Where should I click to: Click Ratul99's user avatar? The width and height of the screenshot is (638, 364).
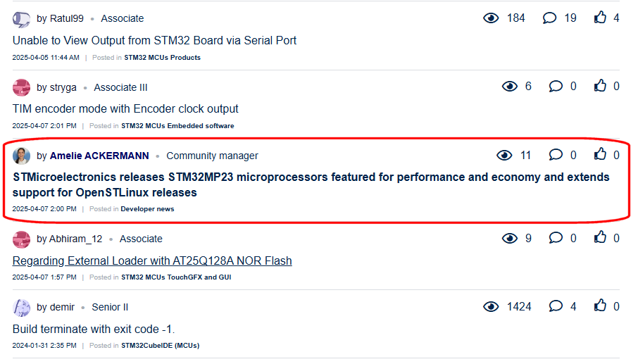pos(21,18)
